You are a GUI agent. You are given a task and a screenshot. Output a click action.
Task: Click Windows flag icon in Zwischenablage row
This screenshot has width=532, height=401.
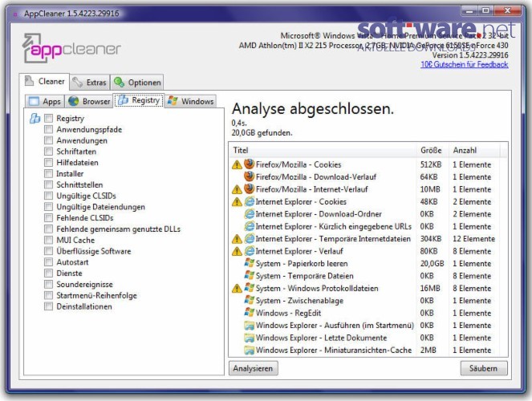click(250, 300)
